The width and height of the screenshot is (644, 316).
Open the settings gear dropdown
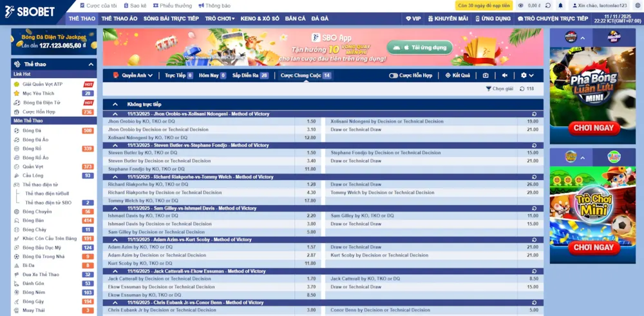click(526, 75)
